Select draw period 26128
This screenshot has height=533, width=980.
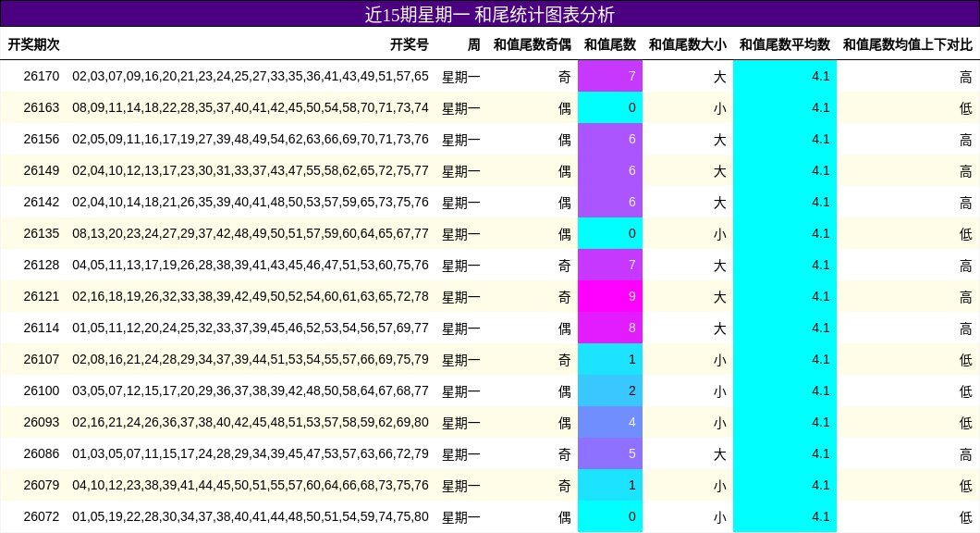coord(42,265)
